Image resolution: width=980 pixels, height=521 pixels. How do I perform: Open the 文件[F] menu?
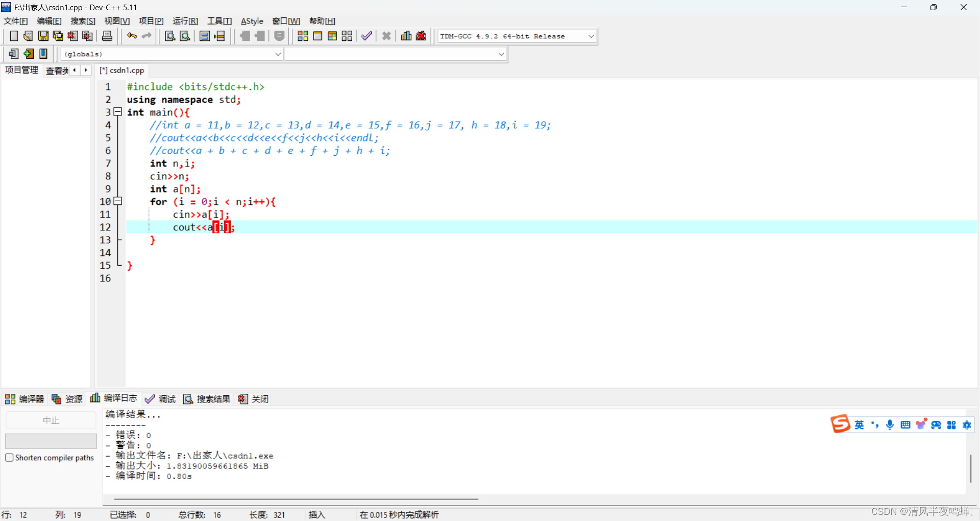(16, 21)
